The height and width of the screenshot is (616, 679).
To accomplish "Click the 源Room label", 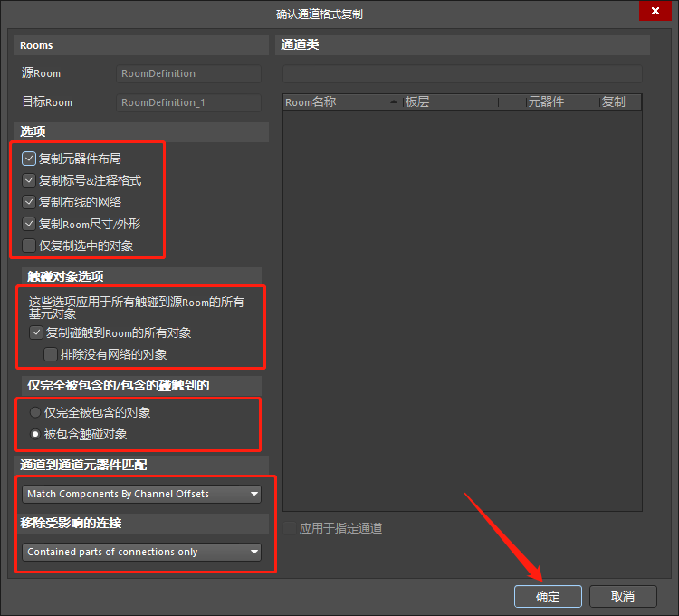I will point(41,73).
